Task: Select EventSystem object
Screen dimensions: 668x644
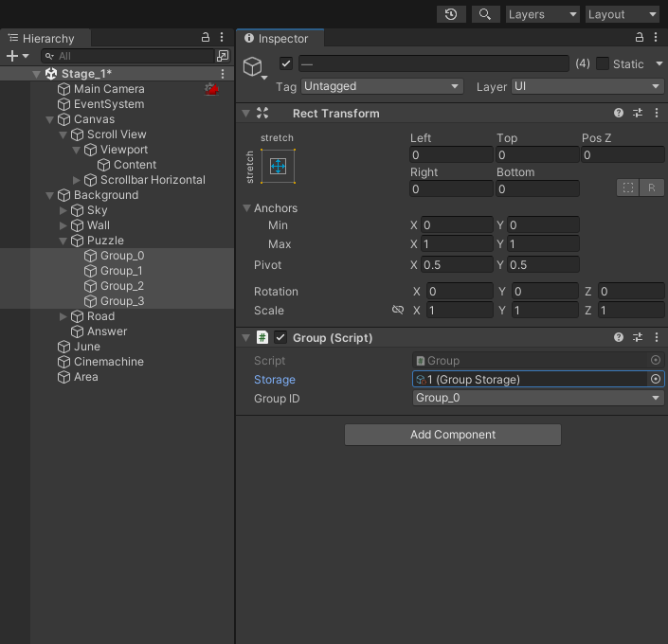Action: pyautogui.click(x=109, y=104)
